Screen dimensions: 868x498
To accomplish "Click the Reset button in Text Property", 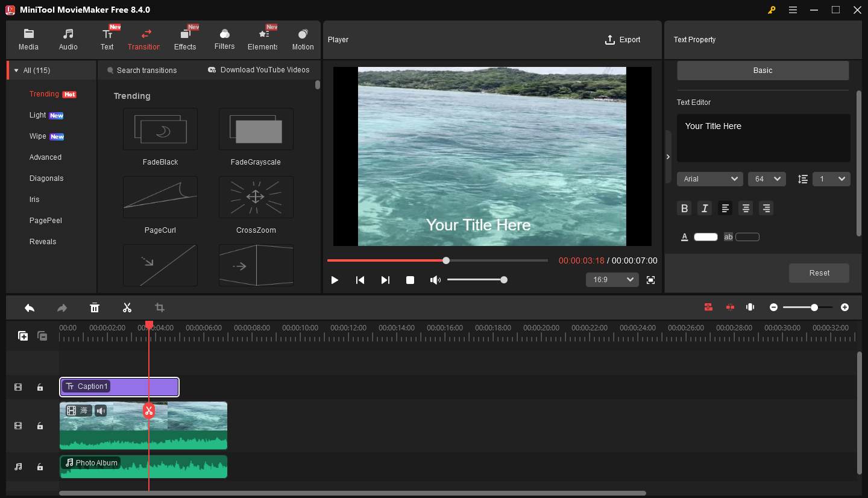I will (x=819, y=273).
